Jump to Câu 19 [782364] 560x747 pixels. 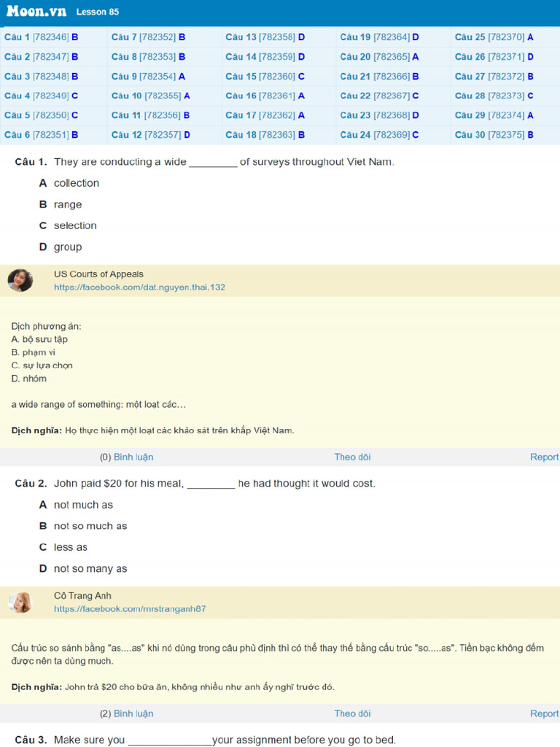(379, 37)
